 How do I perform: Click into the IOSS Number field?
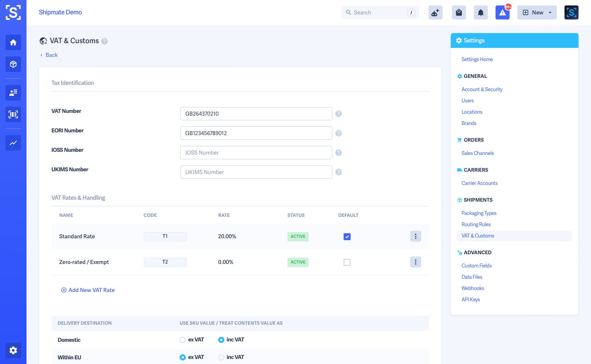point(256,153)
